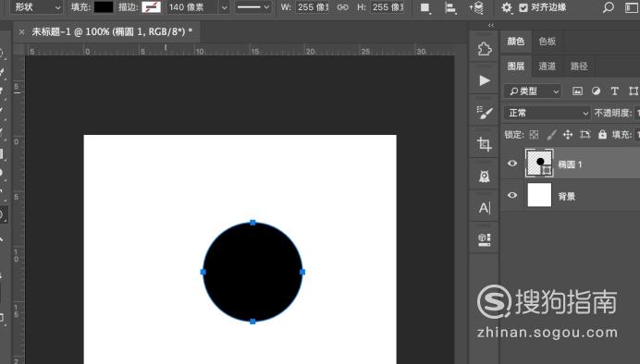Lock position move-arrows icon

[x=568, y=135]
